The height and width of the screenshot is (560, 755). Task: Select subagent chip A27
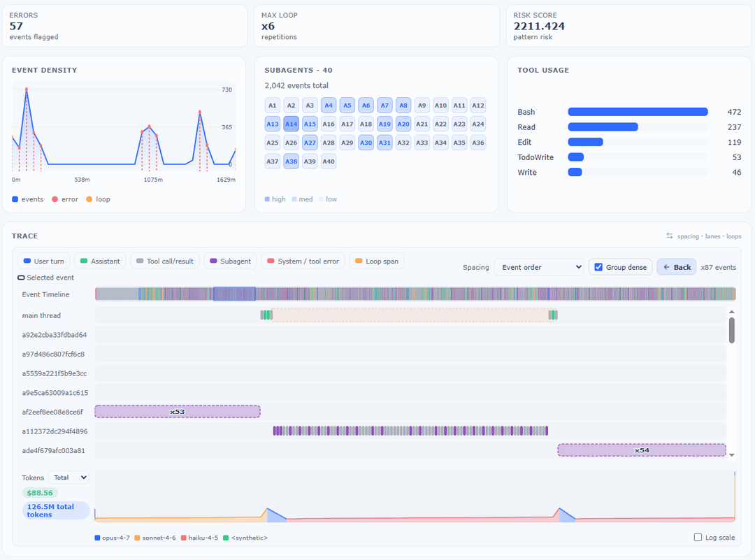click(x=310, y=143)
